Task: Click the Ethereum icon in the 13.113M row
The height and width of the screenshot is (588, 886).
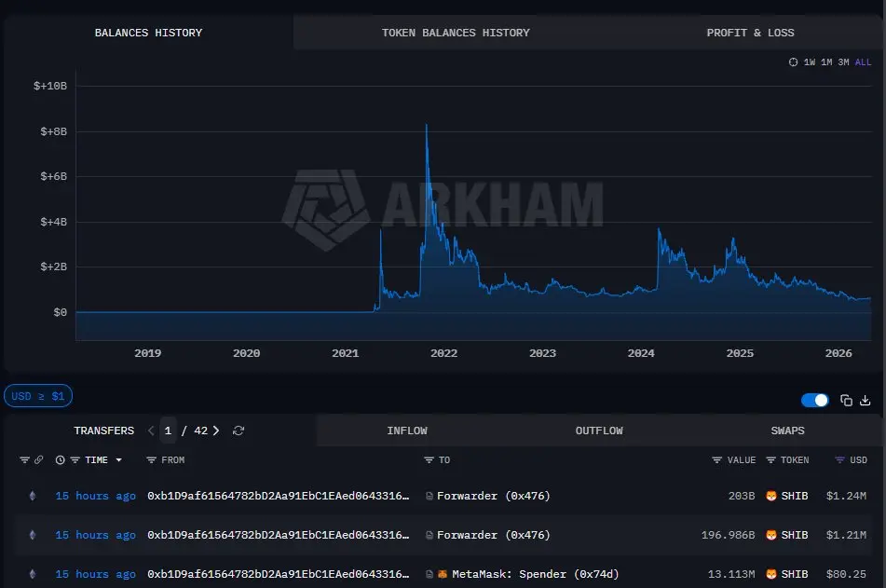Action: (33, 574)
